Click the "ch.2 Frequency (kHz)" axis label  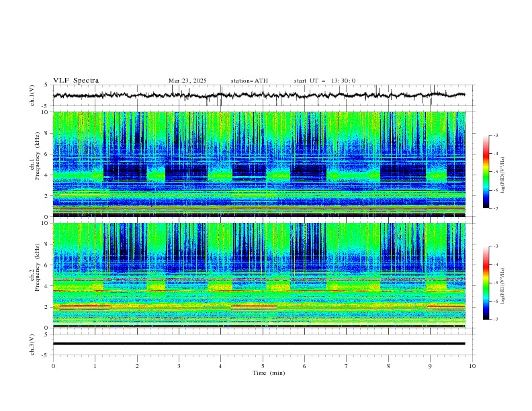[36, 267]
